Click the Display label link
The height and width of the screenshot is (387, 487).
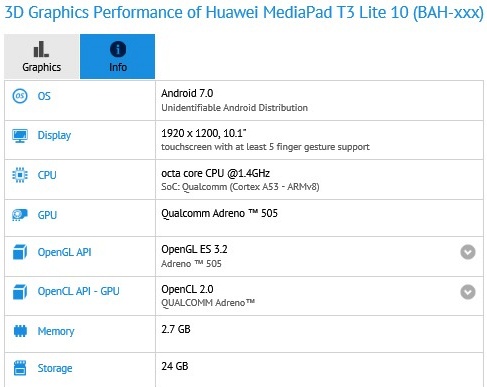[54, 135]
